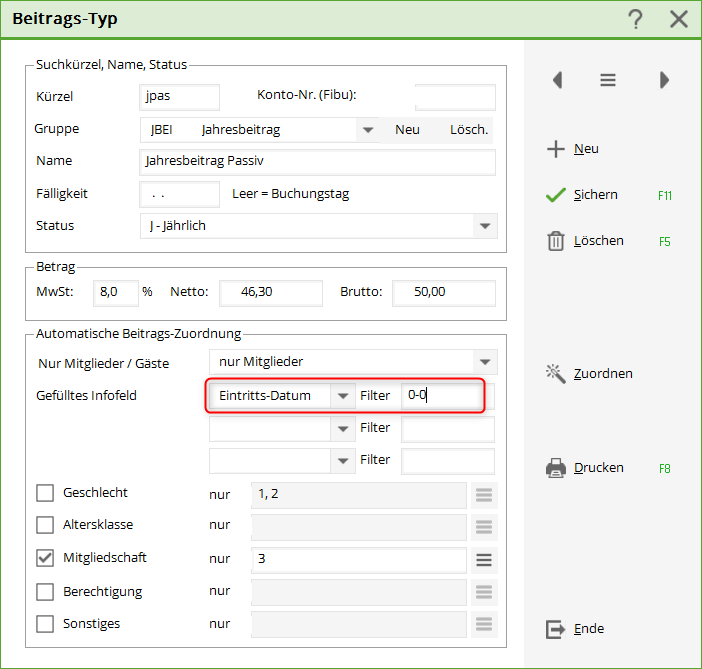Viewport: 702px width, 669px height.
Task: Open help question mark icon
Action: click(635, 19)
